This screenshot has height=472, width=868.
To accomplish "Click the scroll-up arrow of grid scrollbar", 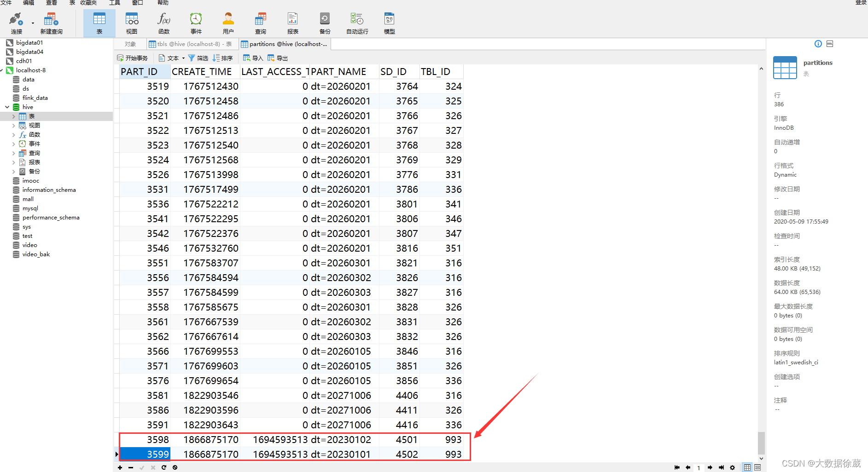I will click(x=761, y=69).
